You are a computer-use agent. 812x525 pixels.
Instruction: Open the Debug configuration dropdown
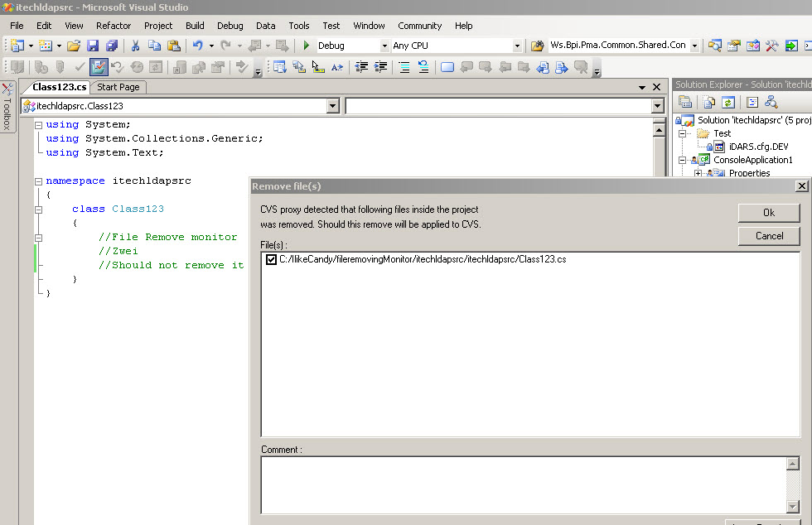click(x=384, y=46)
